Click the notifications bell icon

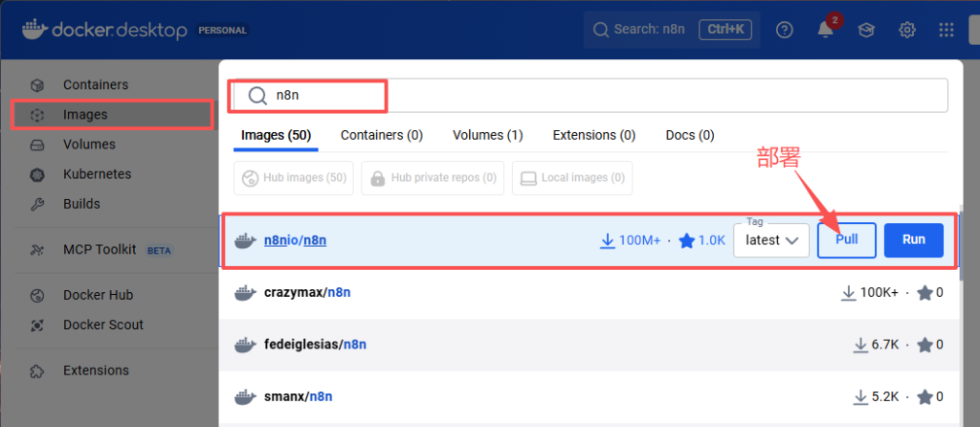tap(825, 30)
